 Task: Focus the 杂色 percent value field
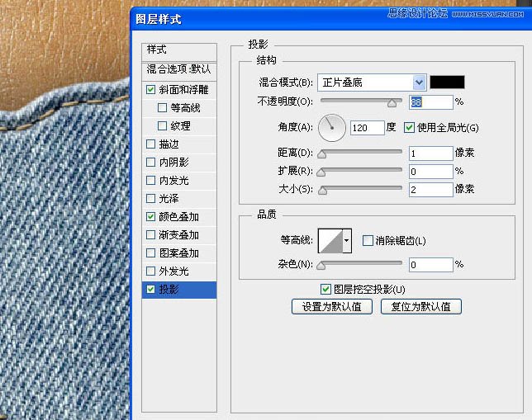(x=431, y=265)
